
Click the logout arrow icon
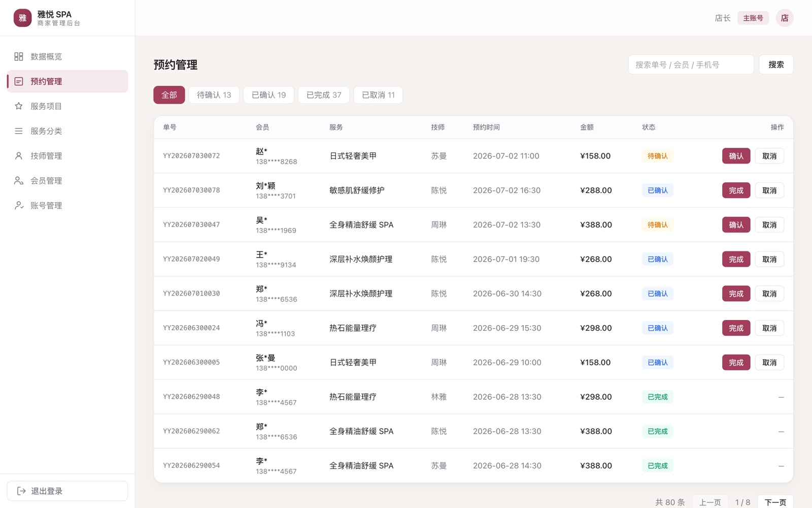[x=21, y=491]
